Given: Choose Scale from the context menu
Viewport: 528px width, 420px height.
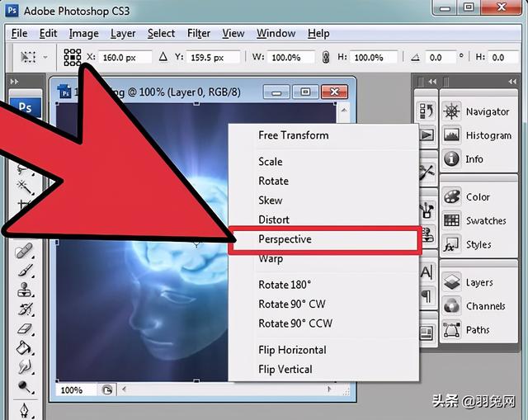Looking at the screenshot, I should click(324, 162).
